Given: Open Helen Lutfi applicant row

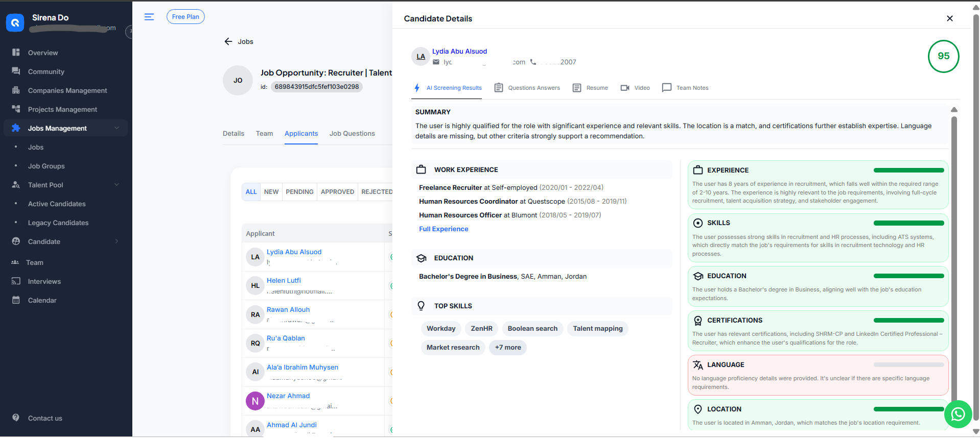Looking at the screenshot, I should (284, 280).
